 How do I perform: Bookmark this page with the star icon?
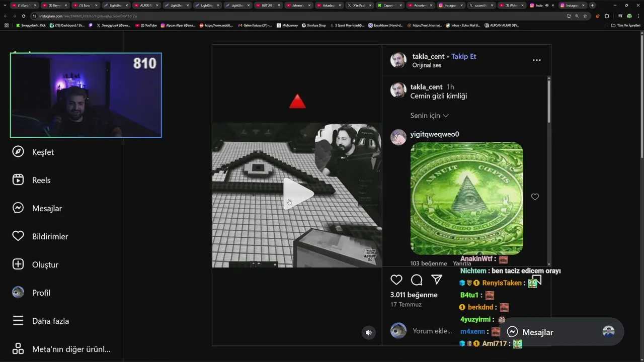coord(585,16)
